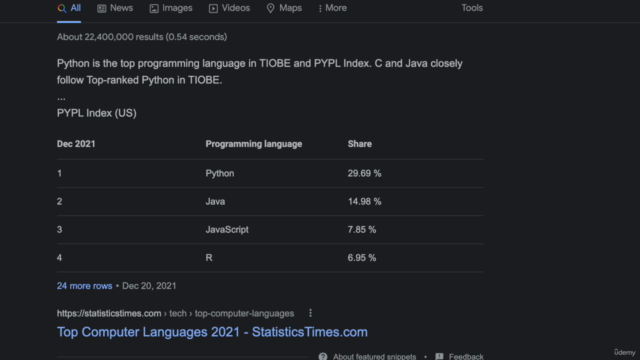Select the JavaScript table cell

[x=227, y=230]
